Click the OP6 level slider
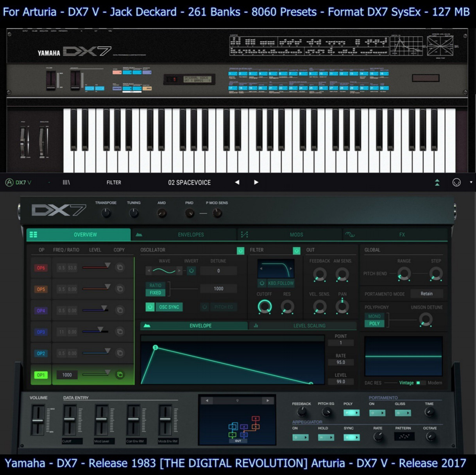This screenshot has width=476, height=475. click(x=97, y=267)
